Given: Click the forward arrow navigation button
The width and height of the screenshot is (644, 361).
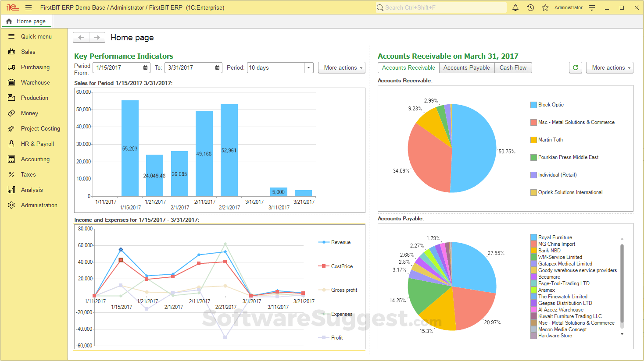Looking at the screenshot, I should 97,38.
